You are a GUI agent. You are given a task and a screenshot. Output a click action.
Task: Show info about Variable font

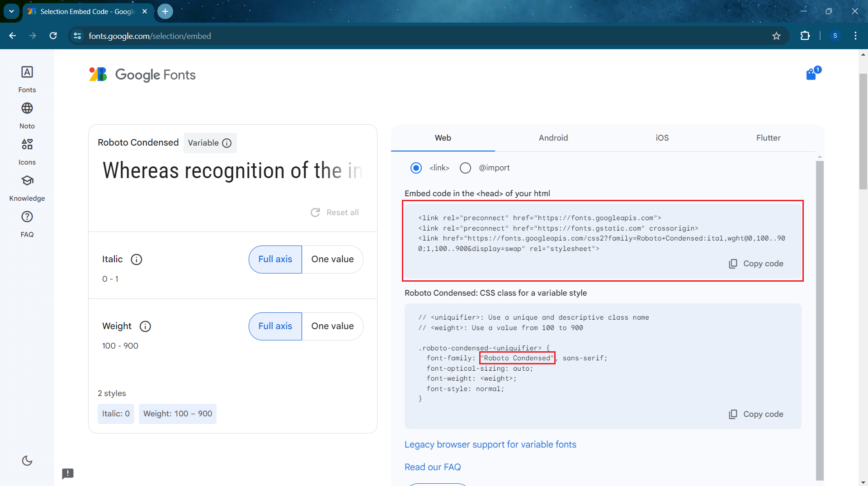point(227,143)
